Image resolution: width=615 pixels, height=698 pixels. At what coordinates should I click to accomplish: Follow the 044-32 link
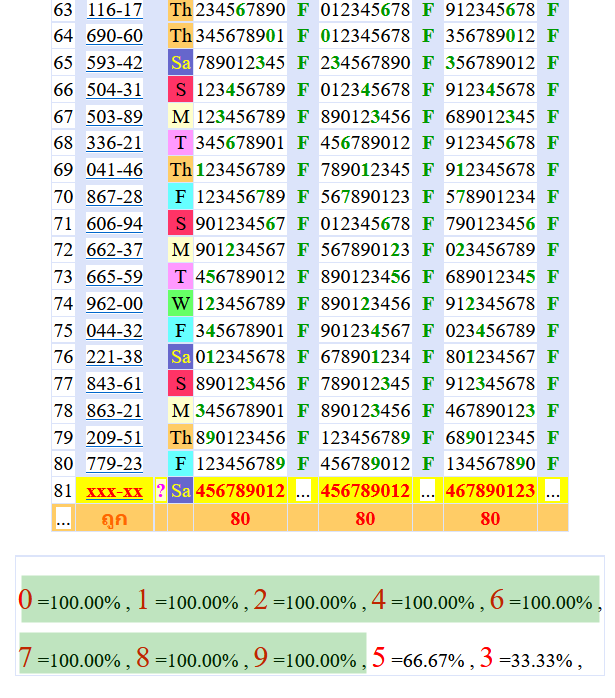114,330
